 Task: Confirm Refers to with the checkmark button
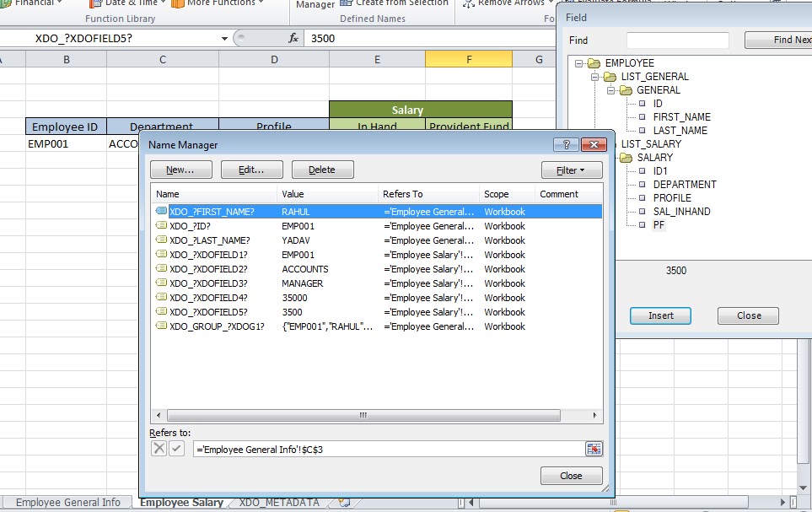tap(174, 448)
